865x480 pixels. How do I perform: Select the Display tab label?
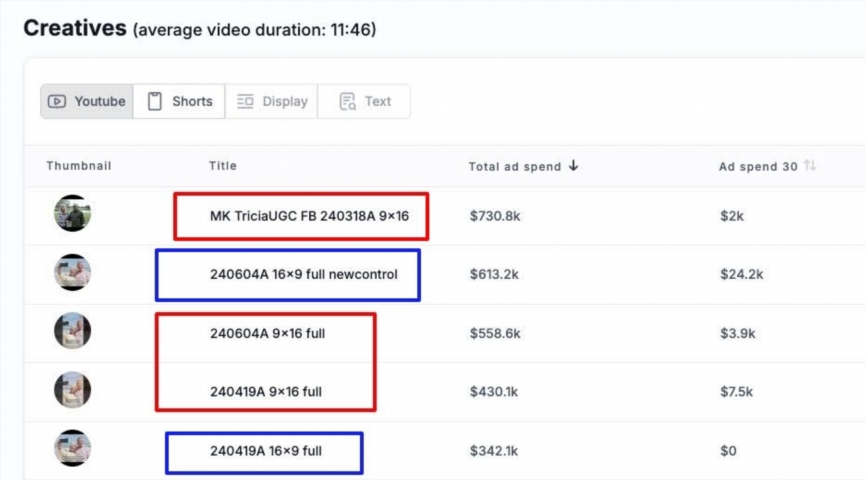coord(285,101)
